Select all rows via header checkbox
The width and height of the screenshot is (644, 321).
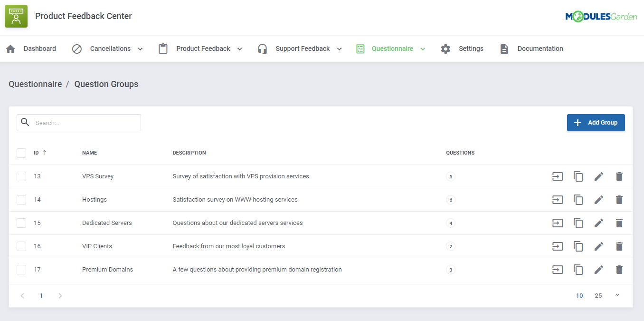pyautogui.click(x=21, y=153)
